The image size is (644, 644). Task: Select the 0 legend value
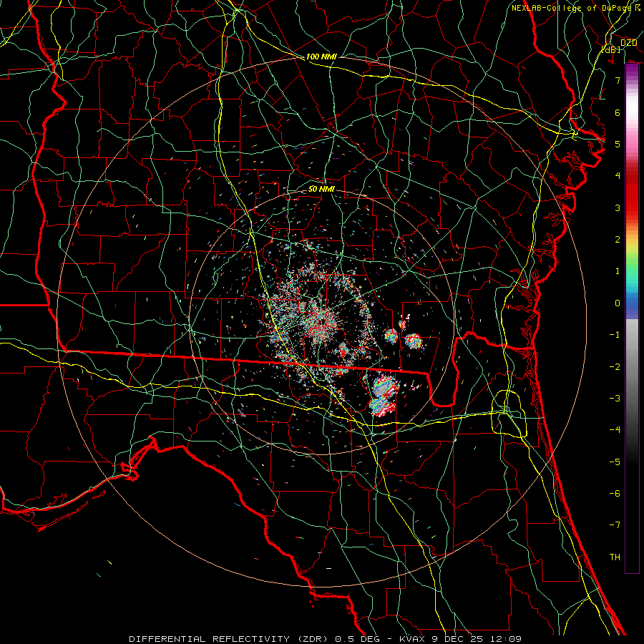coord(618,303)
